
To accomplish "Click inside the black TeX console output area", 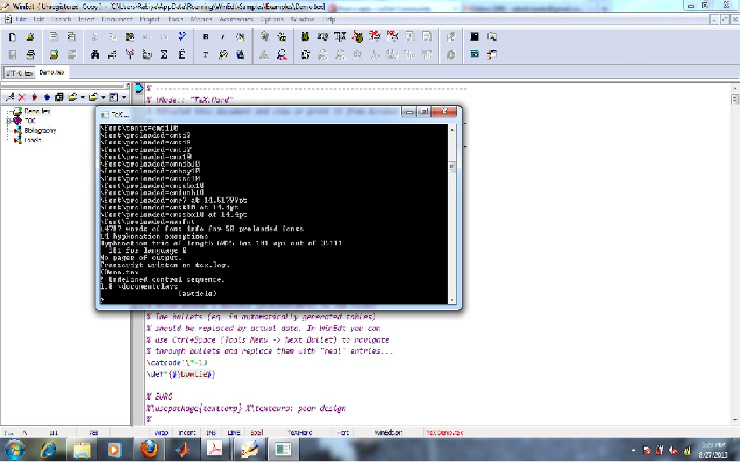I will [274, 214].
